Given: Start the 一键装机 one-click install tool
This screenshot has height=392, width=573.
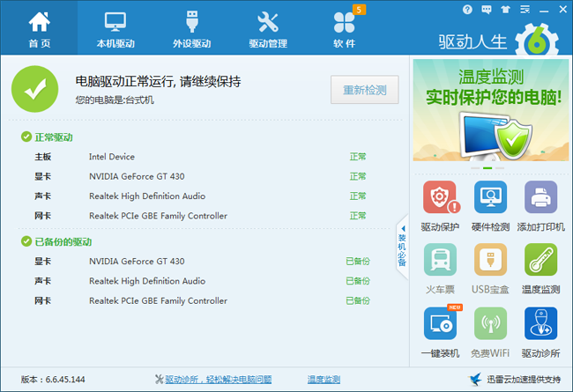Looking at the screenshot, I should pyautogui.click(x=440, y=324).
